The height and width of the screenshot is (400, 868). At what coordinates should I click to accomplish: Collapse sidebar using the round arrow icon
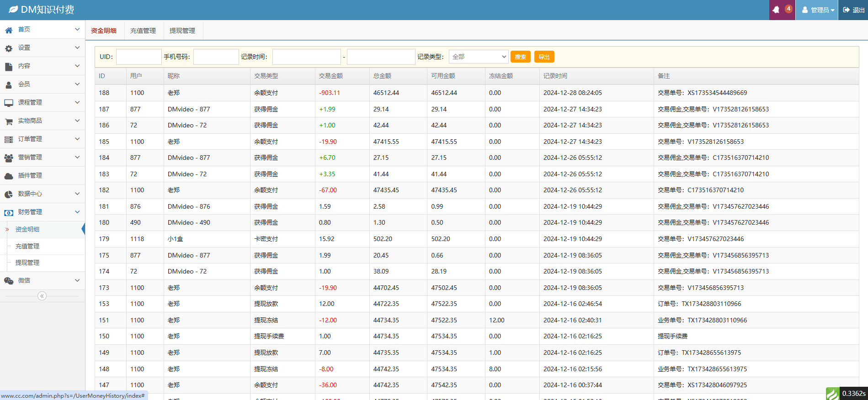pyautogui.click(x=42, y=296)
